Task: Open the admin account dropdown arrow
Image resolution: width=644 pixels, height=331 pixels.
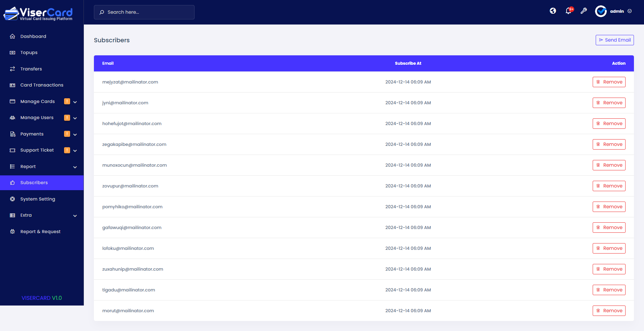Action: click(x=630, y=11)
